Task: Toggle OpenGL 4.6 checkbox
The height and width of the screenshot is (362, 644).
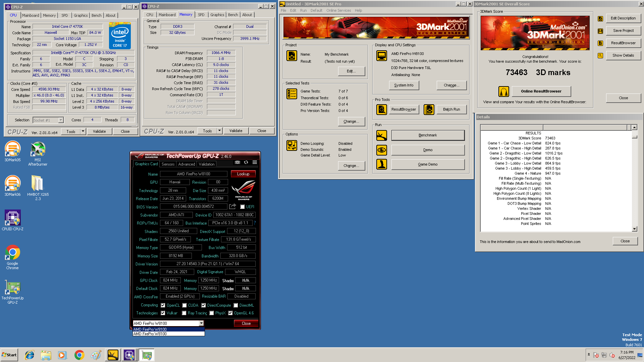Action: pos(230,313)
